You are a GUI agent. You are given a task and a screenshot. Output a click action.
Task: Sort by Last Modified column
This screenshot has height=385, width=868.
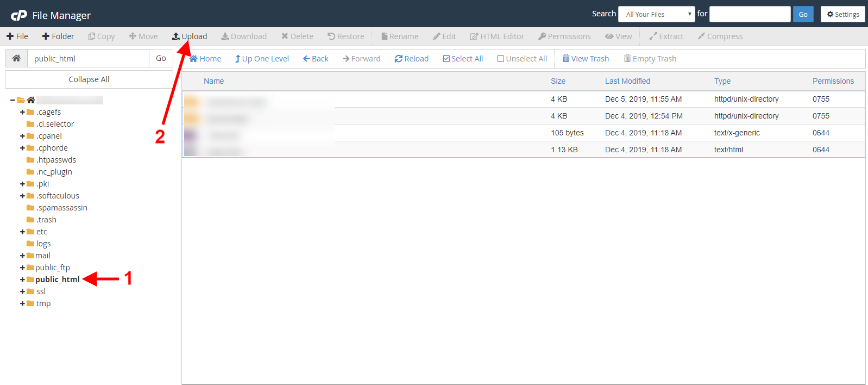[628, 81]
